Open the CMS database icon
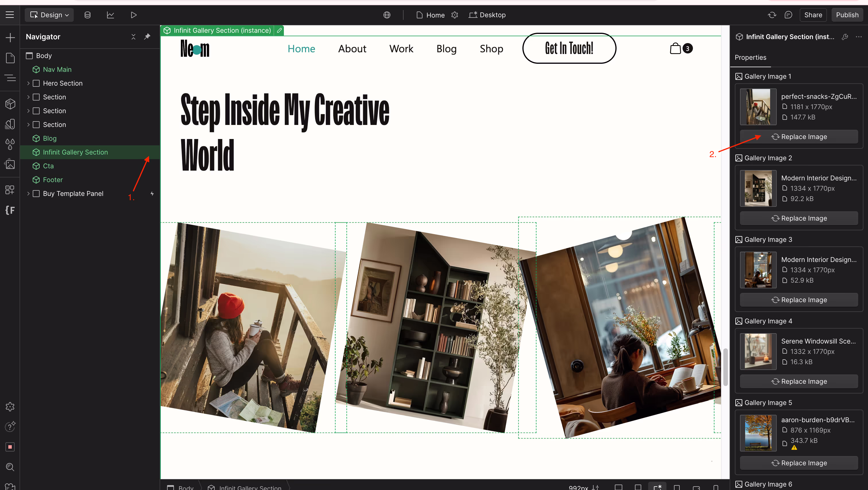Viewport: 868px width, 490px height. pos(87,15)
